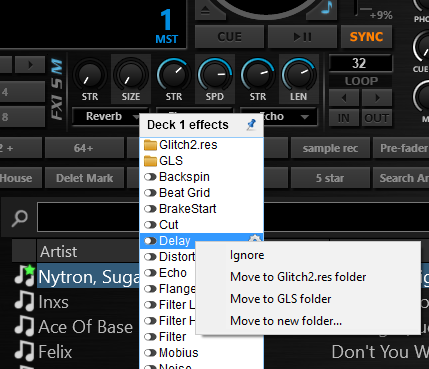Choose Move to GLS folder

tap(281, 299)
